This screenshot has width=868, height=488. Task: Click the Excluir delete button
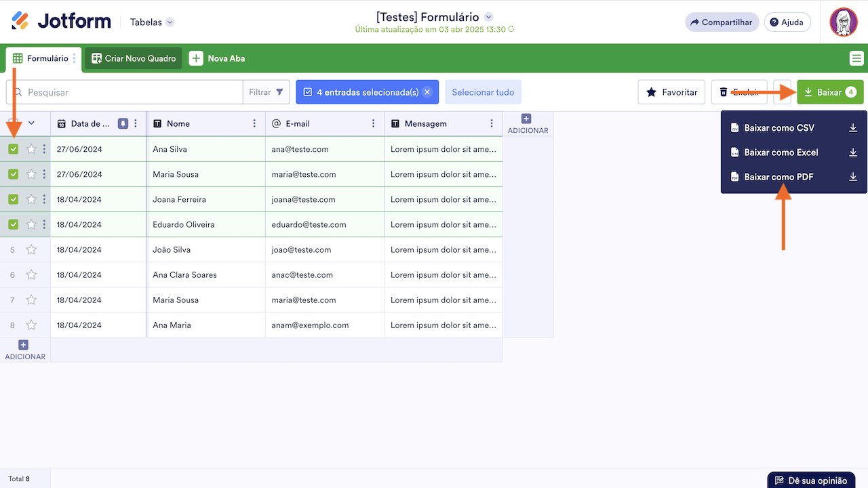[x=739, y=92]
